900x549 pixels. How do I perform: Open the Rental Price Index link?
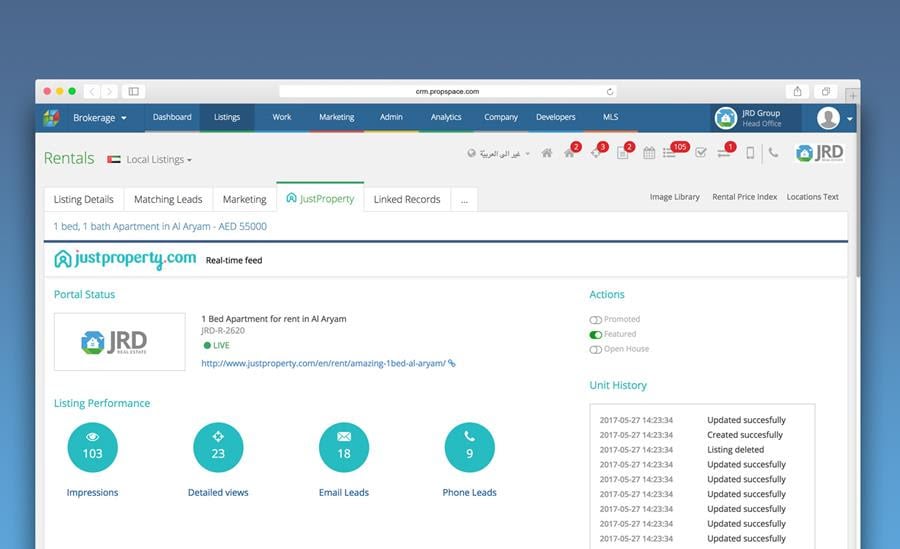coord(744,197)
